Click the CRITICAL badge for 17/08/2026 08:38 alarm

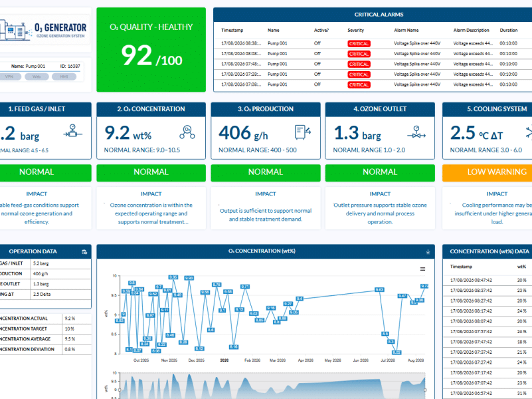[359, 43]
